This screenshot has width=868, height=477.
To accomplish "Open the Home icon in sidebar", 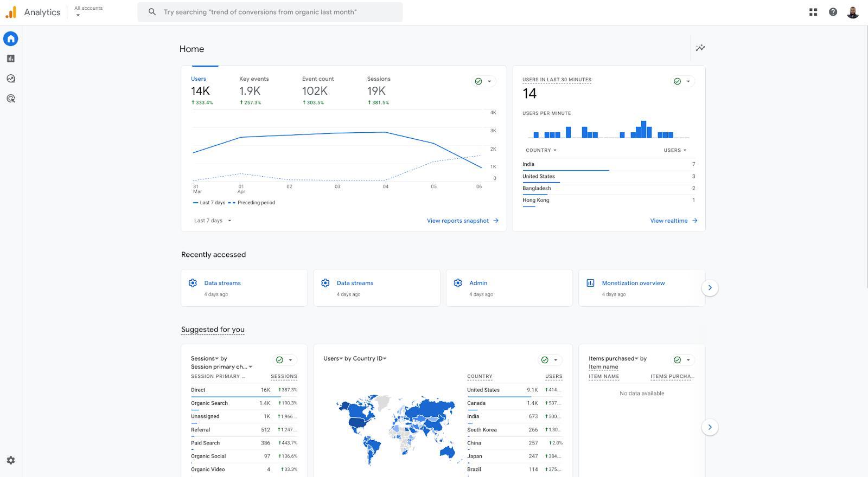I will pos(11,38).
